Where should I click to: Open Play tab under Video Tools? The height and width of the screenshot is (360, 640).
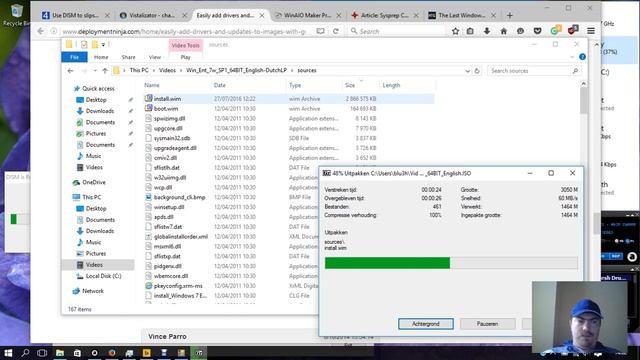(x=185, y=57)
